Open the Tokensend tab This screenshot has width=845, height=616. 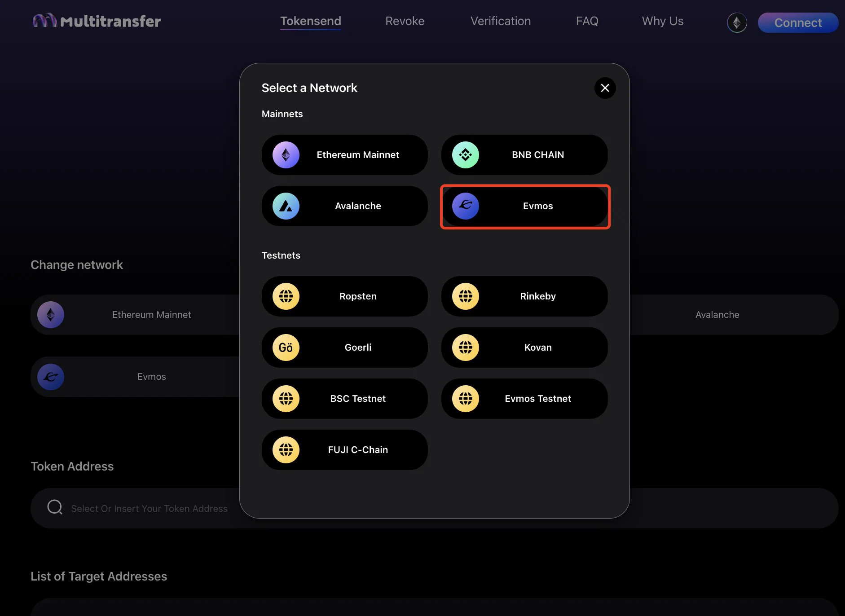[x=311, y=21]
